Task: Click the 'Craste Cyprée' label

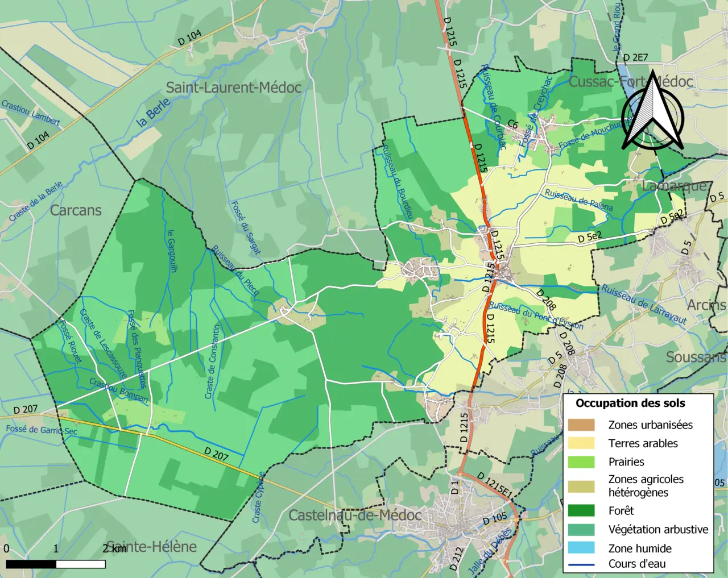Action: coord(258,497)
